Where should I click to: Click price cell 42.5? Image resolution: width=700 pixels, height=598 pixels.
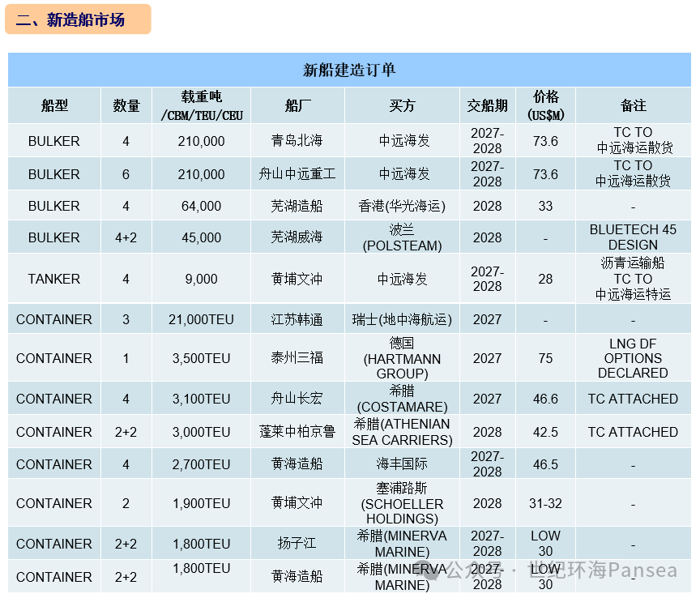545,433
